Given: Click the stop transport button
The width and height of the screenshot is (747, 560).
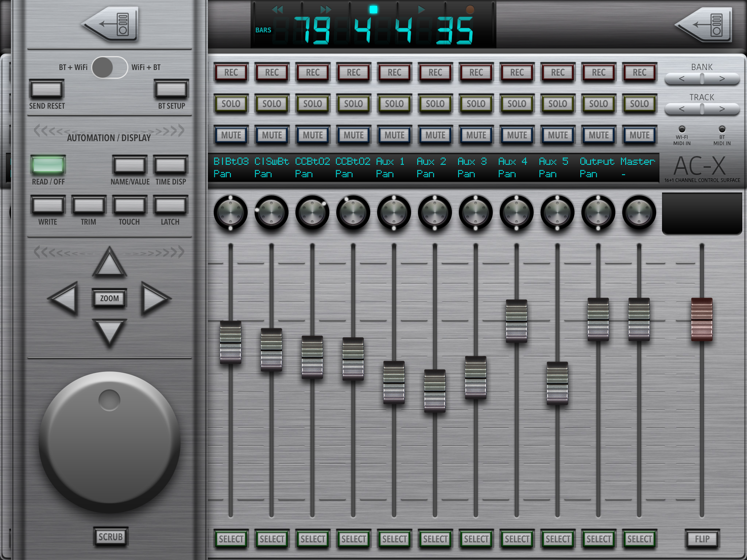Looking at the screenshot, I should coord(373,9).
